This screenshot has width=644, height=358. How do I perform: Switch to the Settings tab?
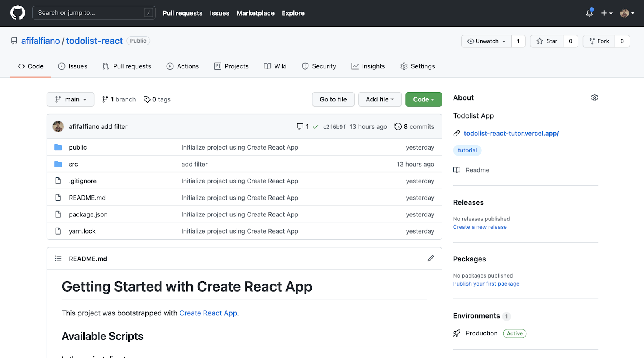coord(418,66)
